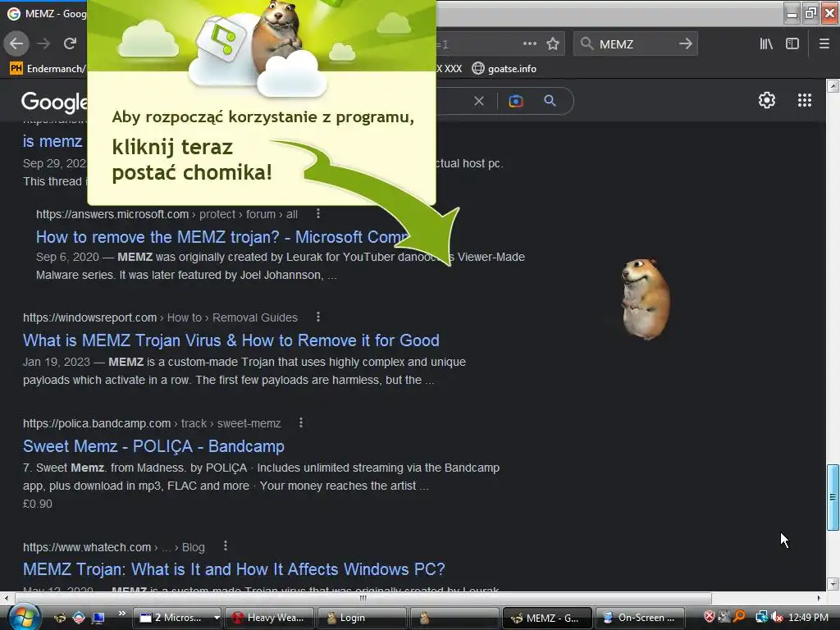This screenshot has height=630, width=840.
Task: Open the page actions three-dot menu
Action: (529, 43)
